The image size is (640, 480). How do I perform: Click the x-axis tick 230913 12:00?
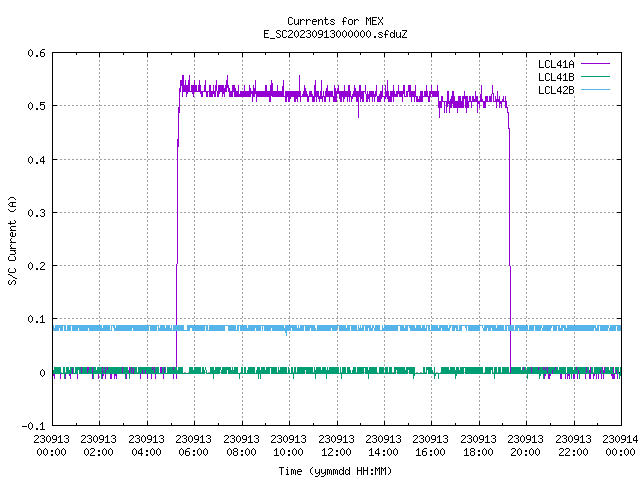tap(336, 446)
